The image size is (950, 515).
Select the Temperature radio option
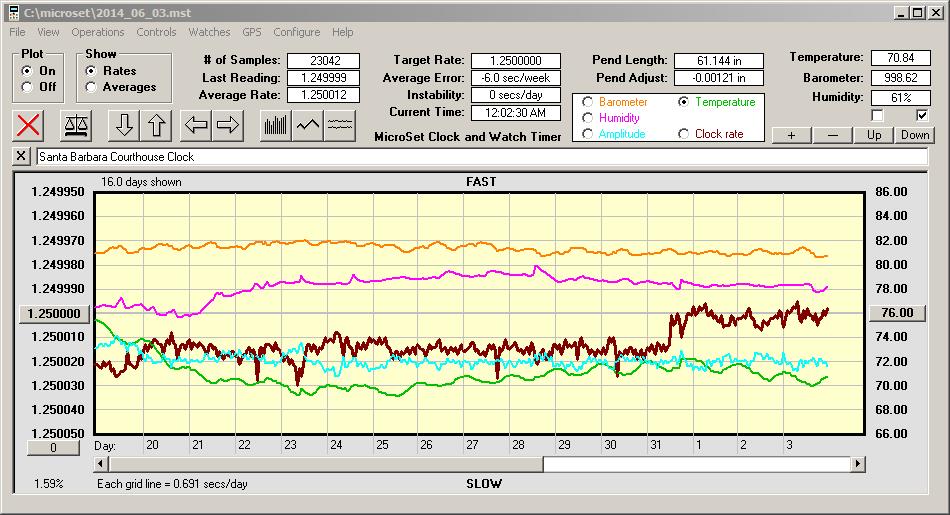(x=683, y=102)
